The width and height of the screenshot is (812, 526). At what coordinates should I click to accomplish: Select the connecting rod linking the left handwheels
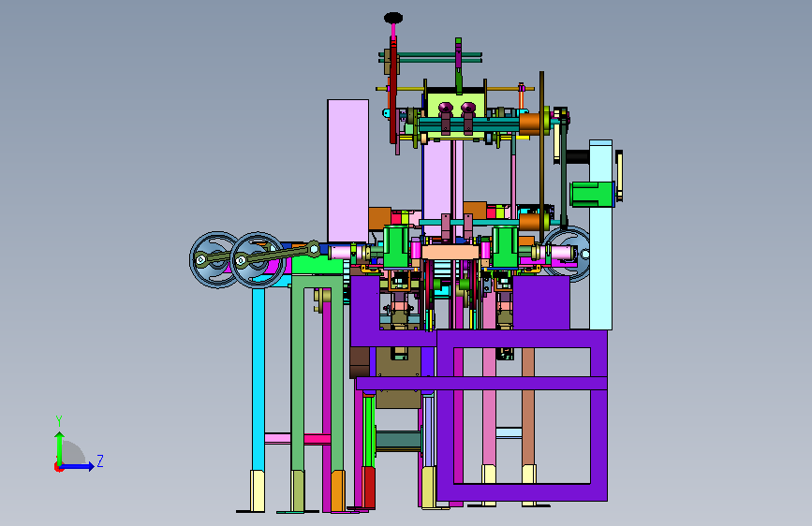[x=277, y=253]
